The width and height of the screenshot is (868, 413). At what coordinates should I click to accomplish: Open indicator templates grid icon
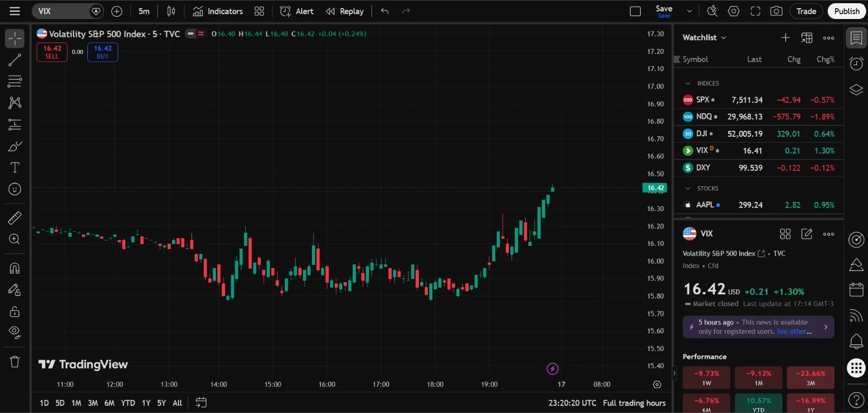259,11
